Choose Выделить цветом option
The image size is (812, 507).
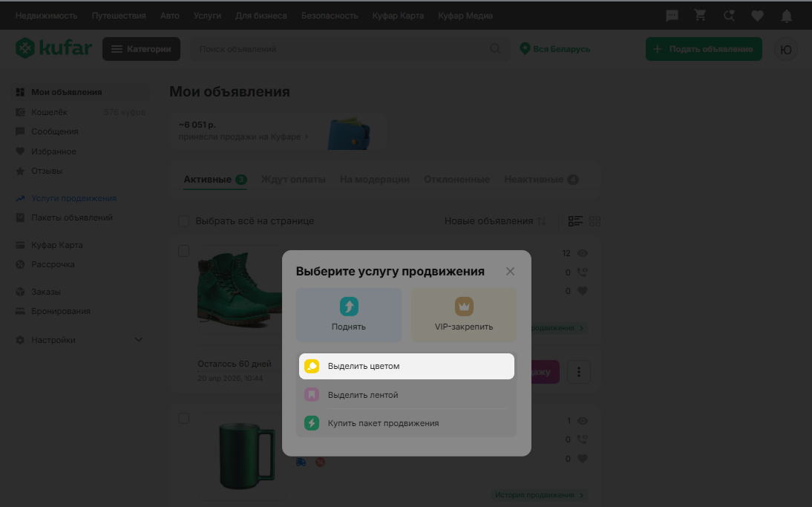click(407, 366)
